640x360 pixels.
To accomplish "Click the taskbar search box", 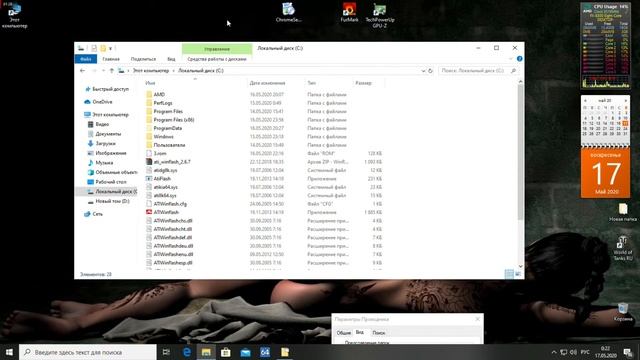I will pos(88,352).
